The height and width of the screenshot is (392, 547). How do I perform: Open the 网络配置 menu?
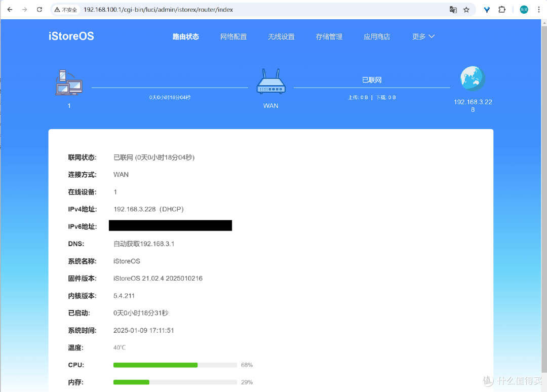[233, 36]
